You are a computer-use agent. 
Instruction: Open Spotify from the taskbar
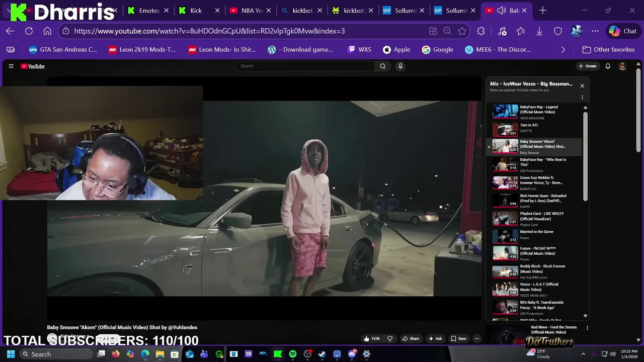pos(292,354)
